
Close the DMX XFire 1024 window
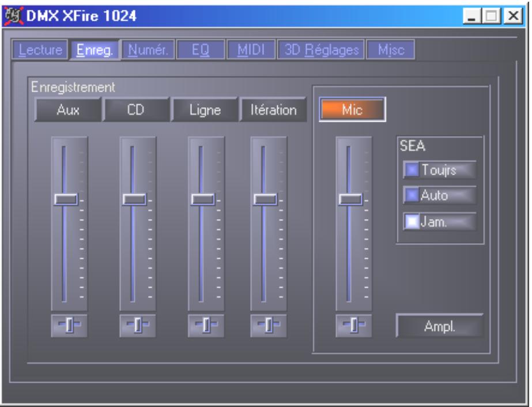click(x=513, y=16)
